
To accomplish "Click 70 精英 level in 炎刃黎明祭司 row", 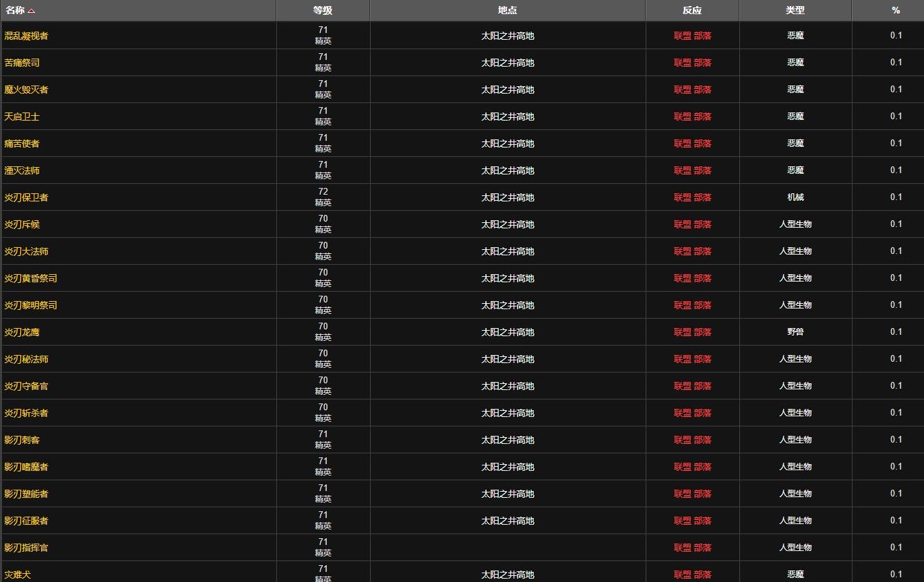I will coord(323,305).
